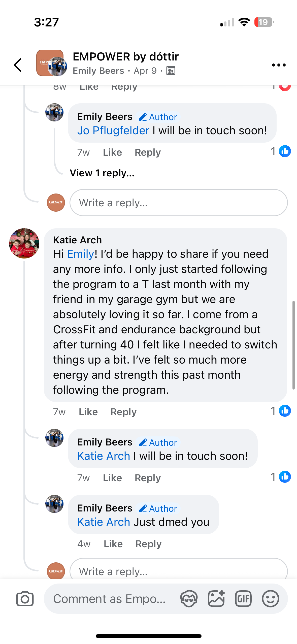The width and height of the screenshot is (297, 644).
Task: Tap the AI image generator icon
Action: point(216,598)
